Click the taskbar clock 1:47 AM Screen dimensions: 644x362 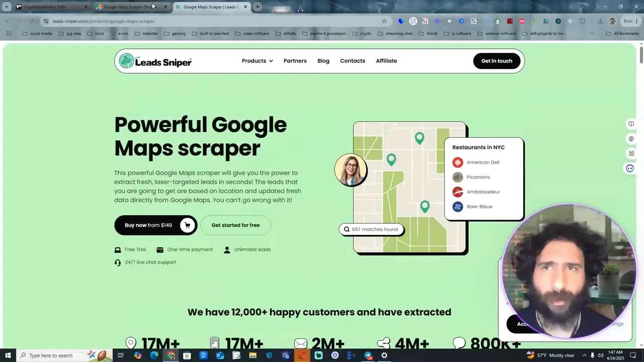click(615, 355)
